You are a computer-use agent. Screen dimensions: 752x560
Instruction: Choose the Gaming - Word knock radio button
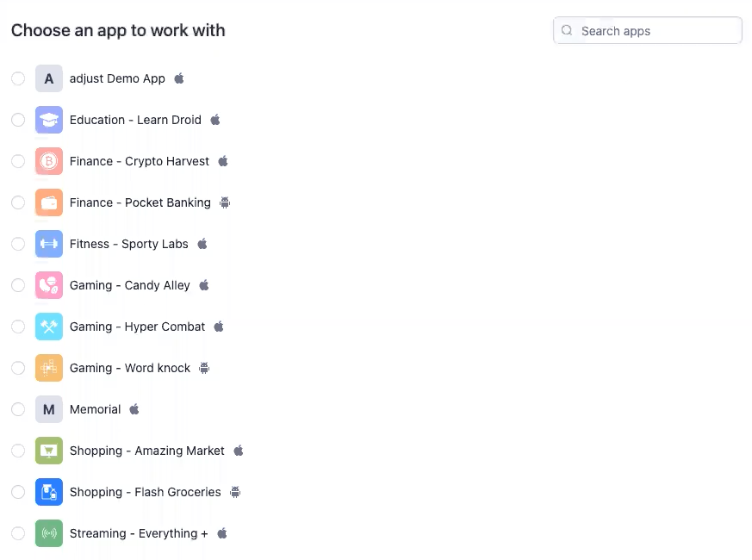pos(18,368)
